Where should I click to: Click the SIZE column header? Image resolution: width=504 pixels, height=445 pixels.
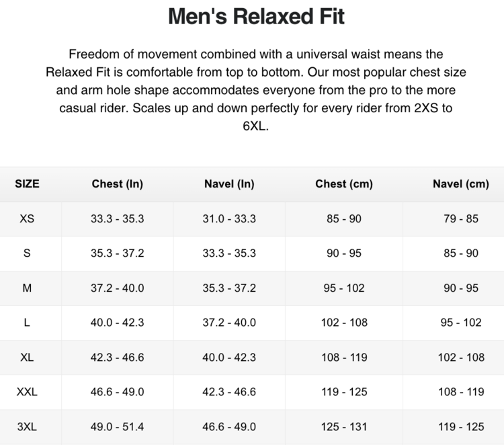(x=27, y=184)
